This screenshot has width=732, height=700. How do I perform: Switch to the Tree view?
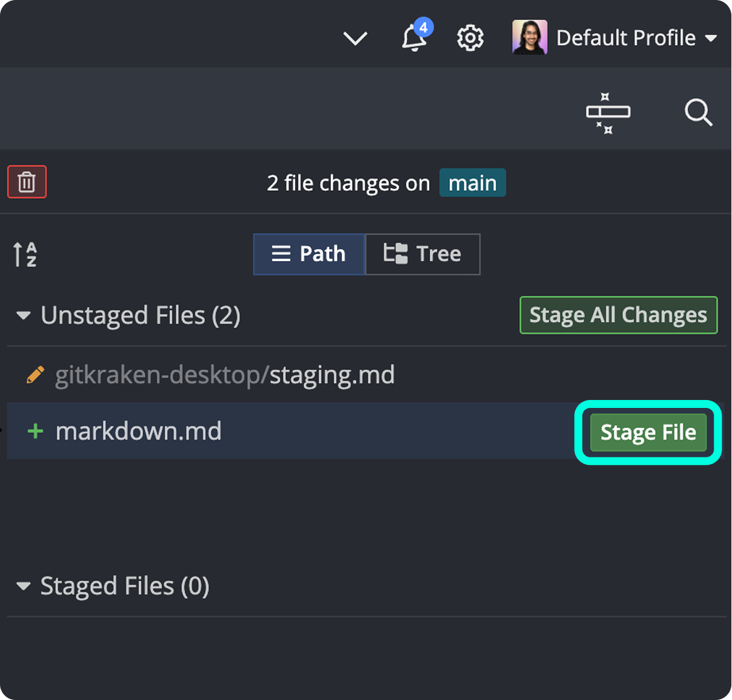click(422, 254)
